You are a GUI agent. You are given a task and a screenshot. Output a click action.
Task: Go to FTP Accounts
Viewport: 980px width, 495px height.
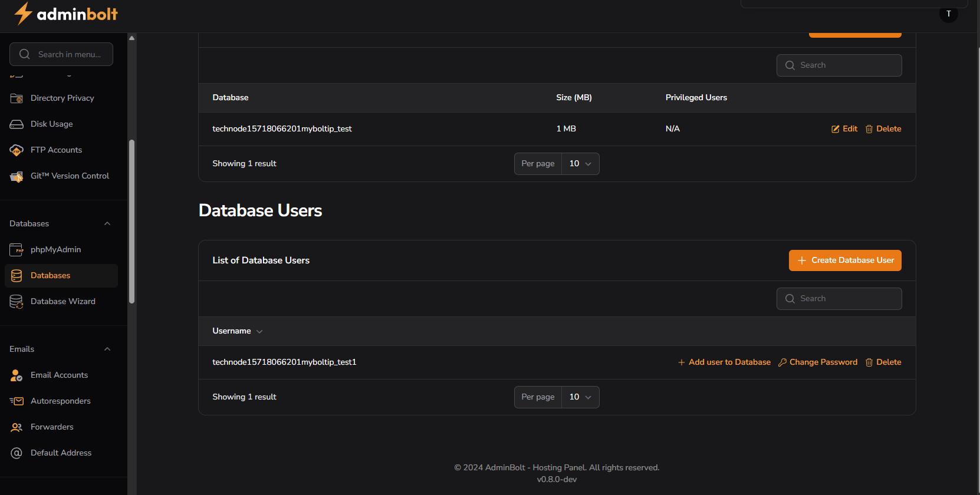click(56, 150)
